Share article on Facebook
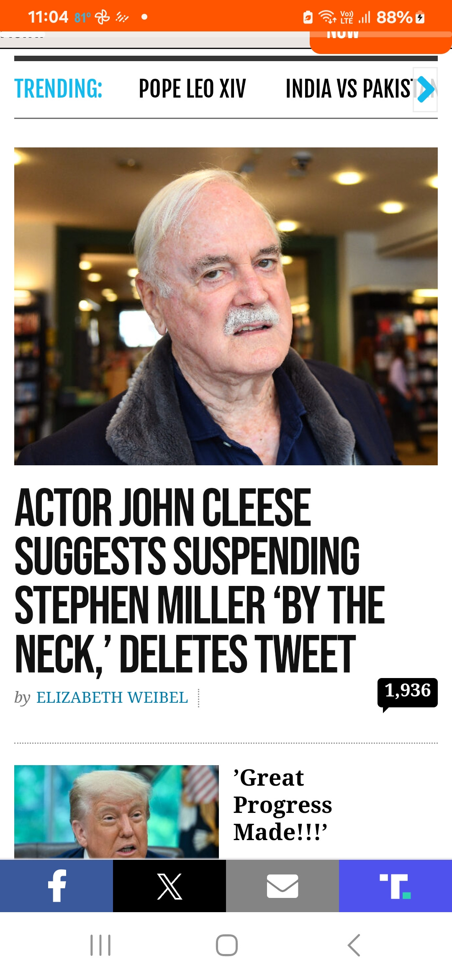This screenshot has height=980, width=452. [56, 886]
